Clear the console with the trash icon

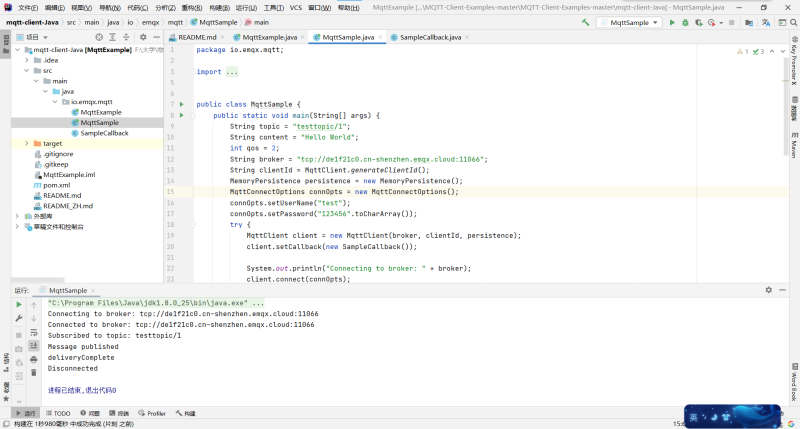(x=34, y=373)
